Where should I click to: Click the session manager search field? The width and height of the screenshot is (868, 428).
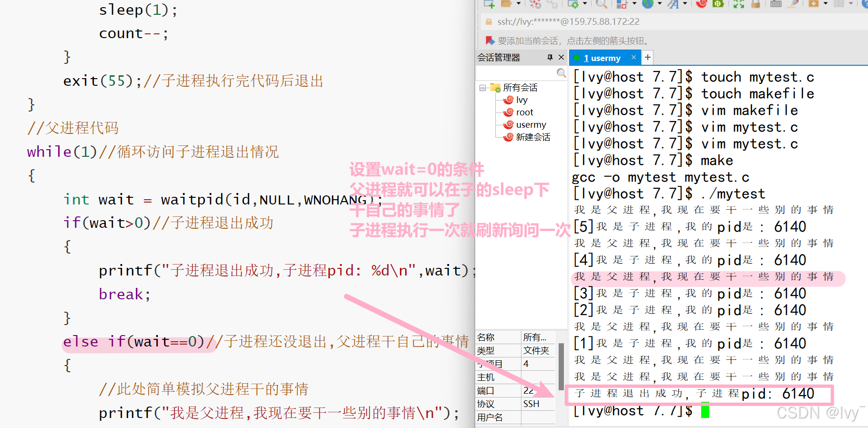[516, 73]
